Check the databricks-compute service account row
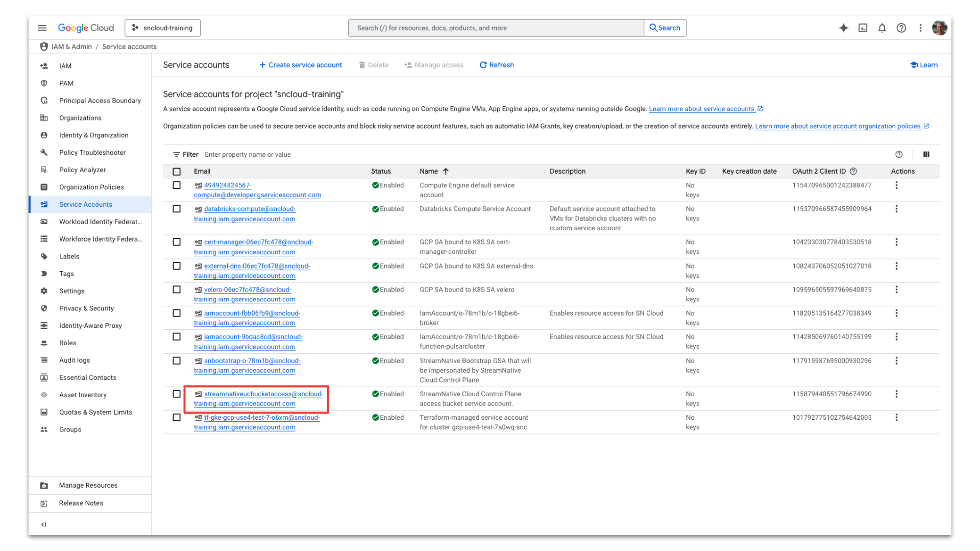This screenshot has height=551, width=980. click(x=177, y=209)
